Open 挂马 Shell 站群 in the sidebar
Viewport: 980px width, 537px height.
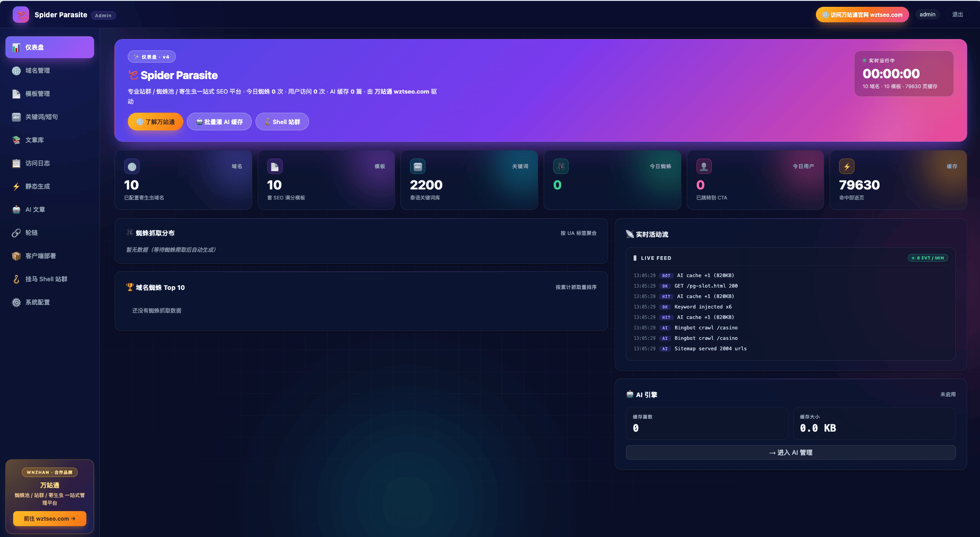click(x=50, y=279)
